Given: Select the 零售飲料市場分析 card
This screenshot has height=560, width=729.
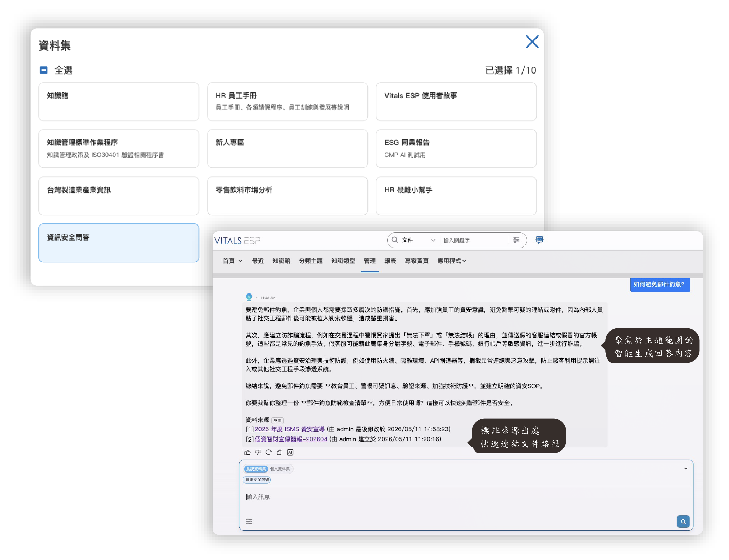Looking at the screenshot, I should [x=287, y=196].
